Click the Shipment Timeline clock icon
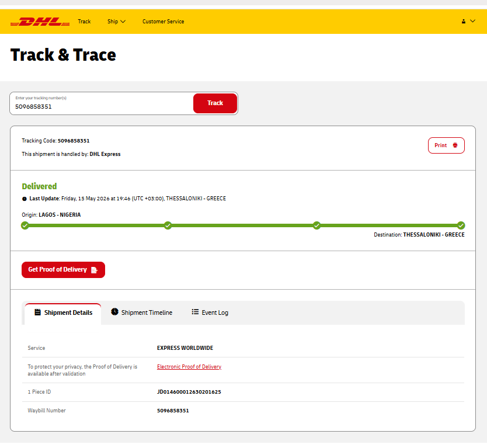This screenshot has width=487, height=448. tap(114, 311)
